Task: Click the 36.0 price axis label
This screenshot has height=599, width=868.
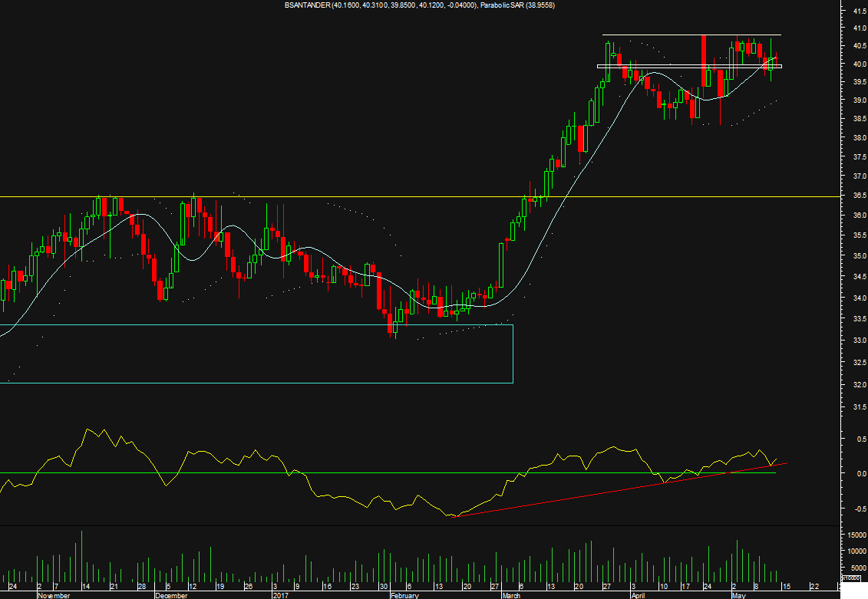Action: pyautogui.click(x=860, y=216)
